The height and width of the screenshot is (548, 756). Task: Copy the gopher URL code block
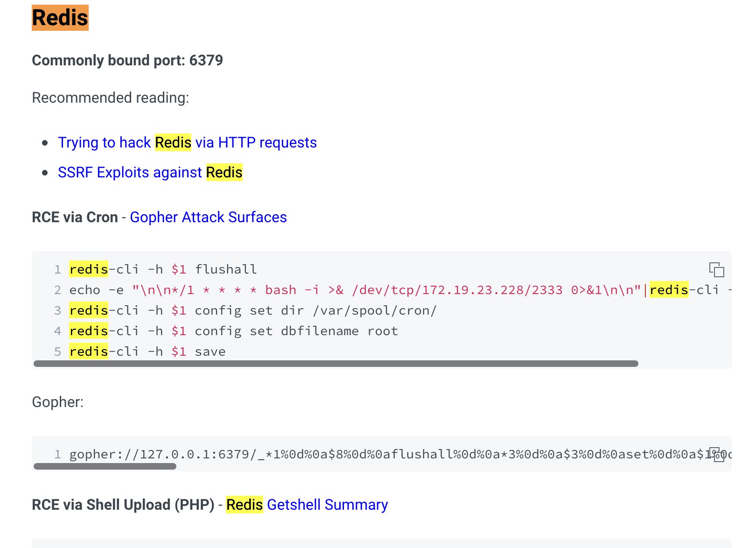tap(716, 454)
